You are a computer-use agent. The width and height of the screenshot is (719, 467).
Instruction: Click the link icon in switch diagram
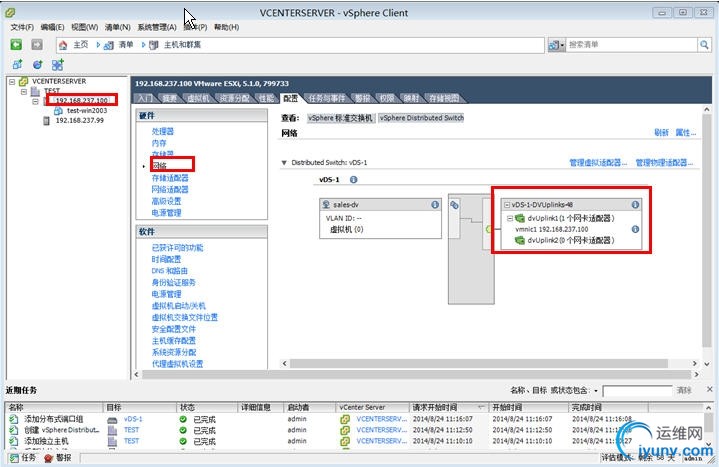click(x=454, y=205)
